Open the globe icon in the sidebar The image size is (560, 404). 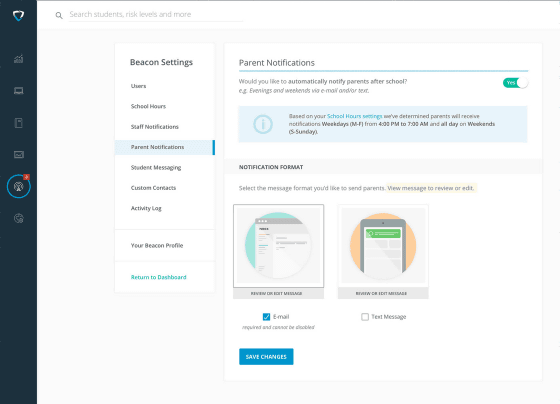tap(19, 218)
